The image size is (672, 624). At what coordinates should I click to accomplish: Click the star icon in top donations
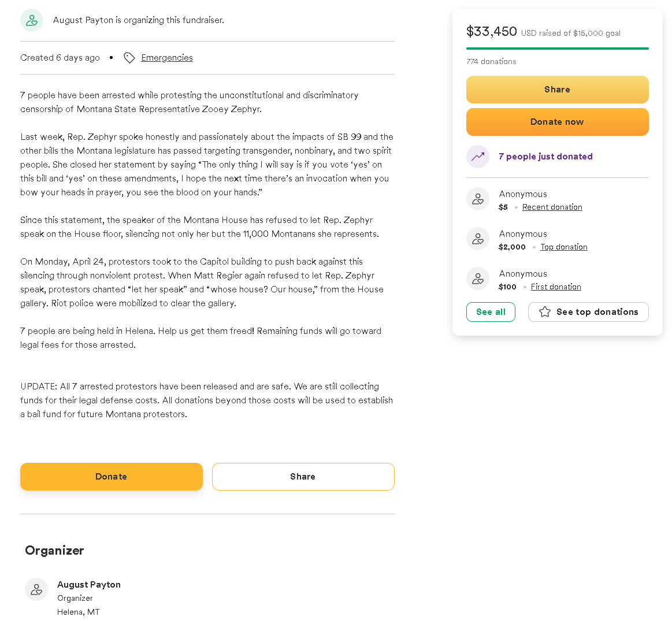(544, 312)
